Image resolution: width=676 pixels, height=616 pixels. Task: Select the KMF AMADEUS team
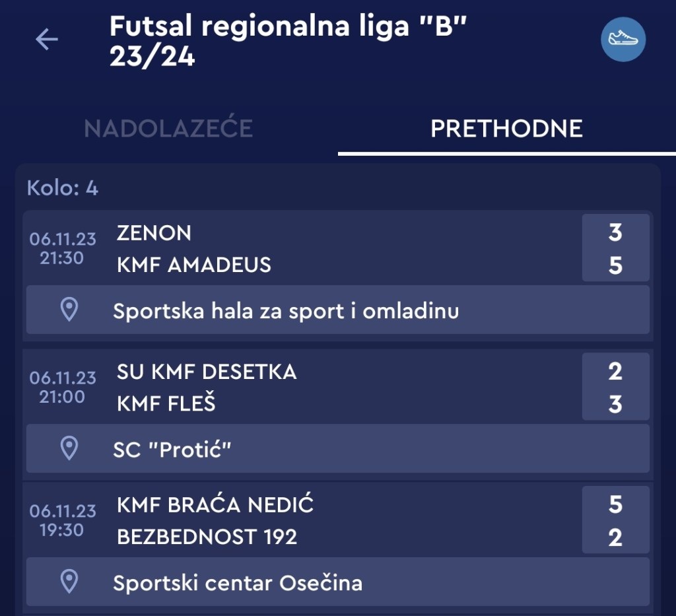[x=194, y=265]
